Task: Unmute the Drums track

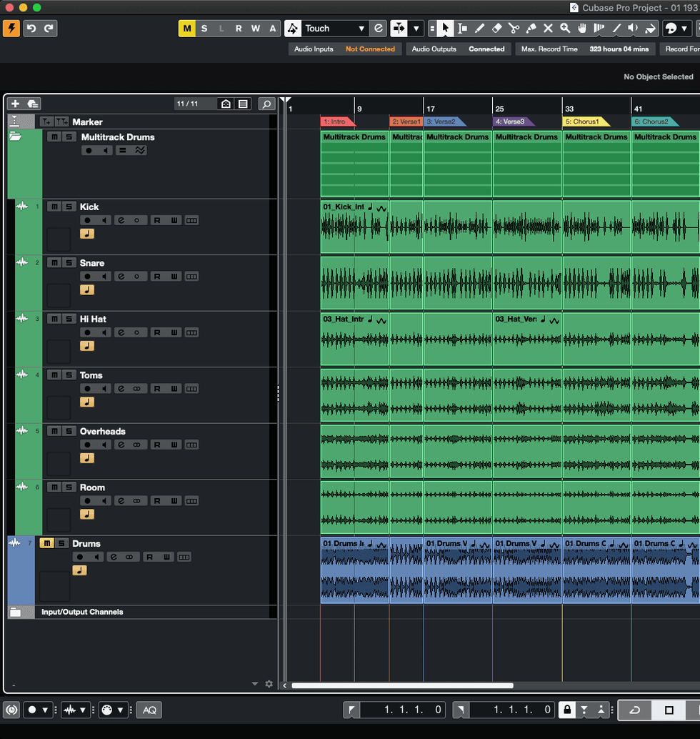Action: [46, 543]
